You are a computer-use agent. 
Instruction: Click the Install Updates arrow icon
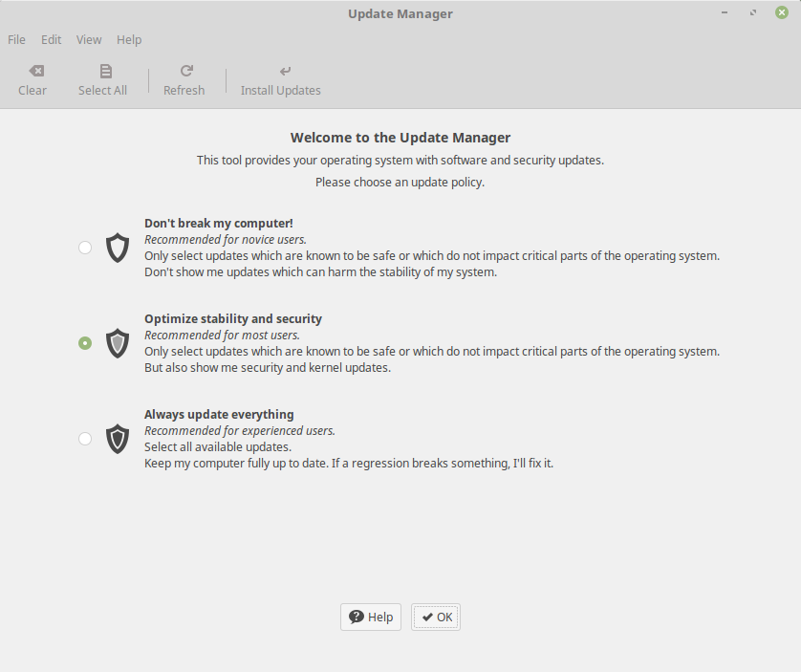(285, 71)
